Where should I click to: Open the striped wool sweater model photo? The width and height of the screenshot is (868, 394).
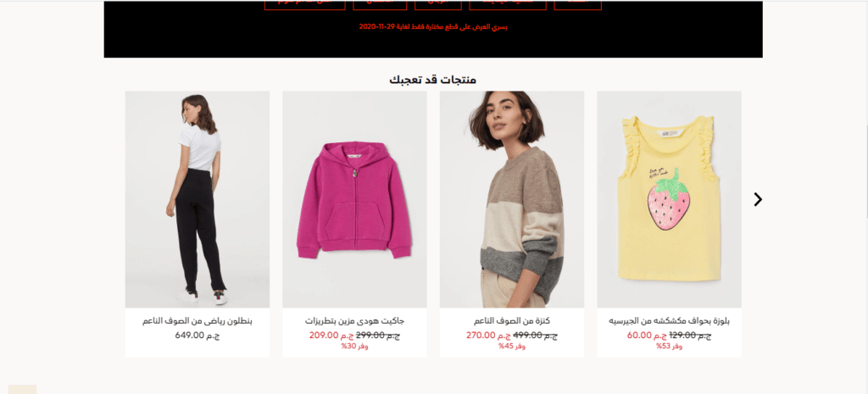pyautogui.click(x=511, y=199)
